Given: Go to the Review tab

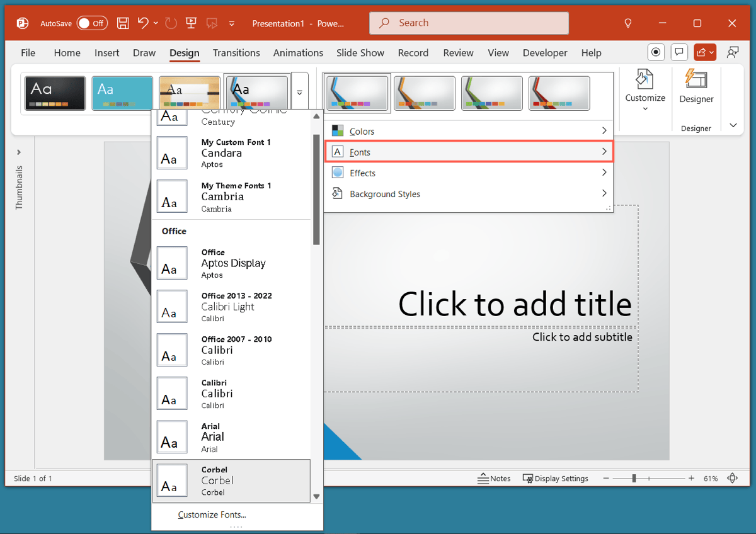Looking at the screenshot, I should pyautogui.click(x=458, y=53).
